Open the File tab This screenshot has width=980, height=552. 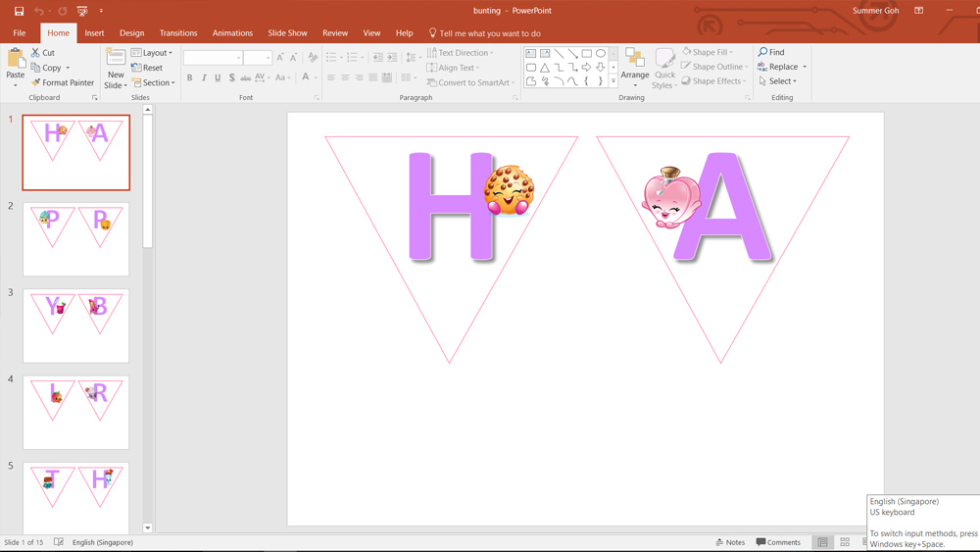click(20, 33)
